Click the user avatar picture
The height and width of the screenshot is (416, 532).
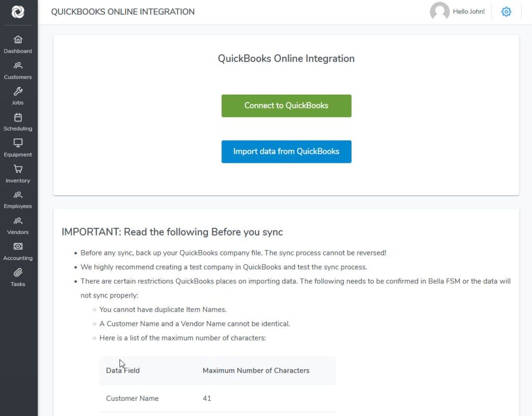(x=439, y=11)
